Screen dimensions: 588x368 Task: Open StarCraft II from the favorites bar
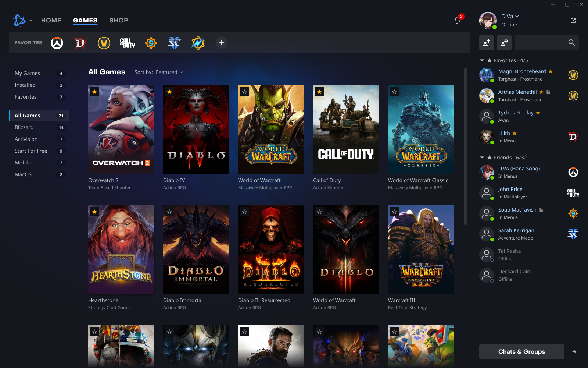click(174, 42)
